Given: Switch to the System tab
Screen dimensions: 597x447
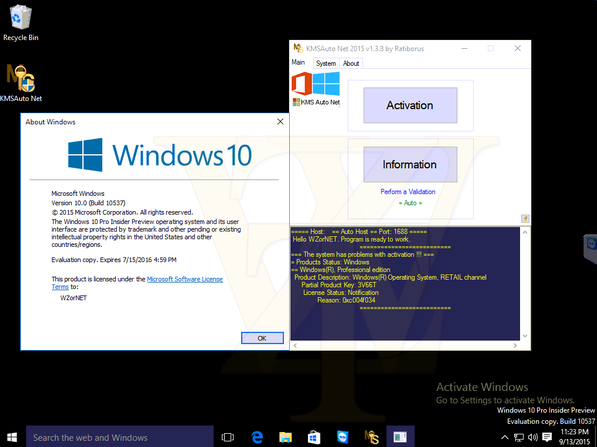Looking at the screenshot, I should point(326,63).
